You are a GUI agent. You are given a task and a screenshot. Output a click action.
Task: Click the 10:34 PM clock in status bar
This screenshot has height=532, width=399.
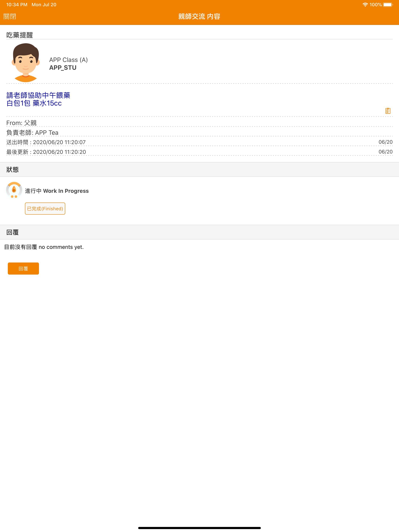pos(17,4)
